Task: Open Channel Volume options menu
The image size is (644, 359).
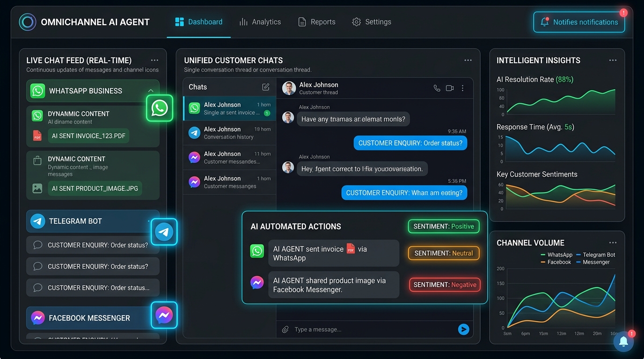Action: pyautogui.click(x=613, y=243)
